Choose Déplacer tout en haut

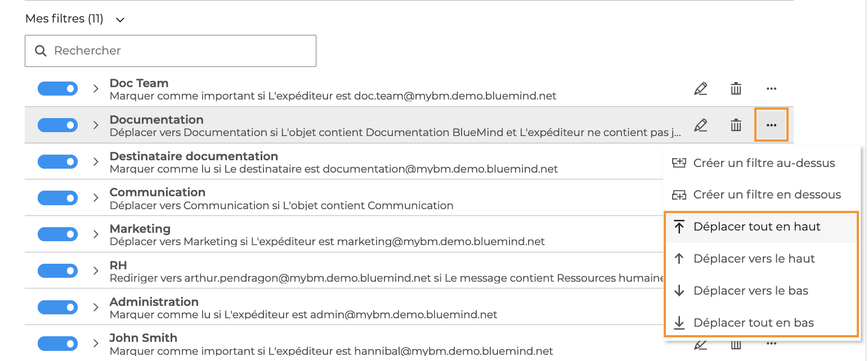757,227
